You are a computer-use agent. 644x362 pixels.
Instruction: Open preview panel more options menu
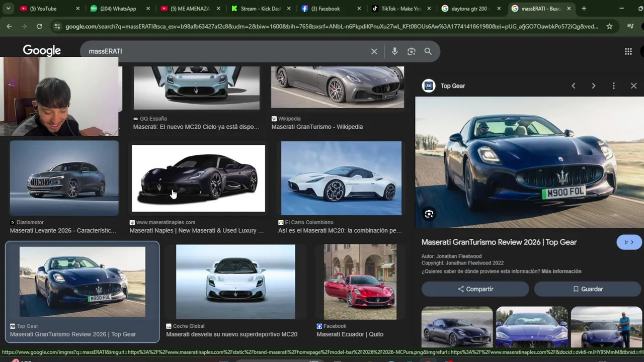pos(613,86)
